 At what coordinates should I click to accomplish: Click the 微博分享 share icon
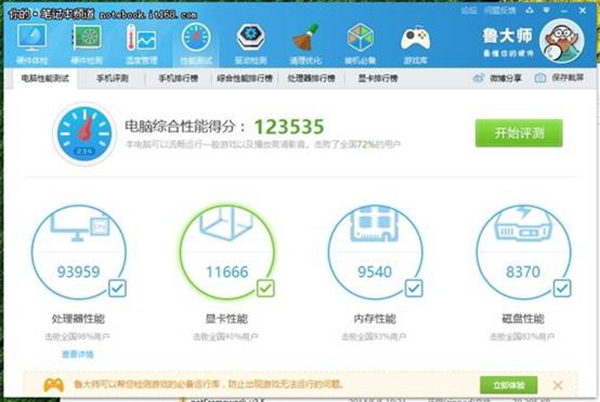pos(478,78)
